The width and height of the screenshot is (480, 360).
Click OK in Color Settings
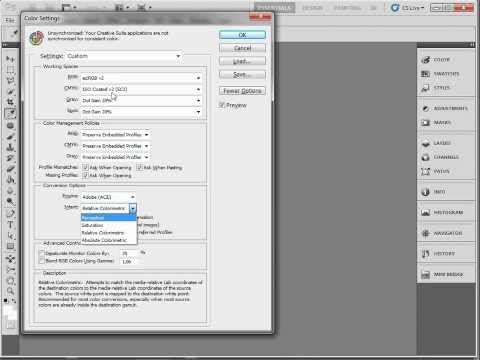coord(242,35)
